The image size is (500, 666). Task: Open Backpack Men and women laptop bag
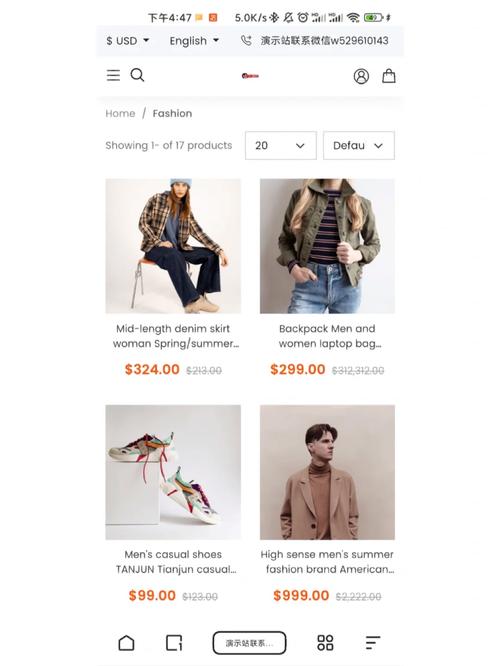coord(328,336)
